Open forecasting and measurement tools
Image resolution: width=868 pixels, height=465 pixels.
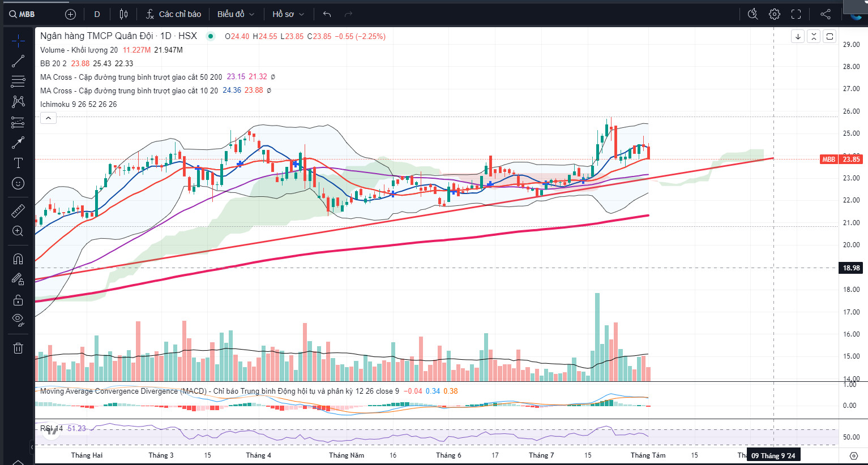[x=18, y=122]
